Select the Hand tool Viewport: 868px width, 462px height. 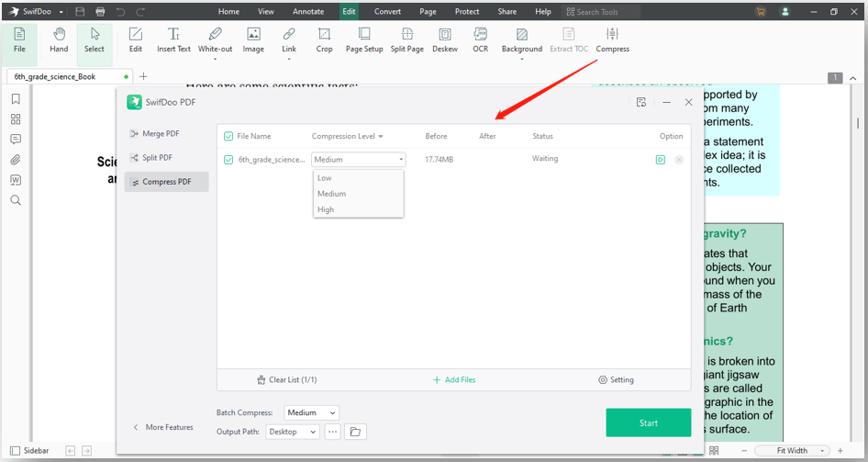click(59, 39)
